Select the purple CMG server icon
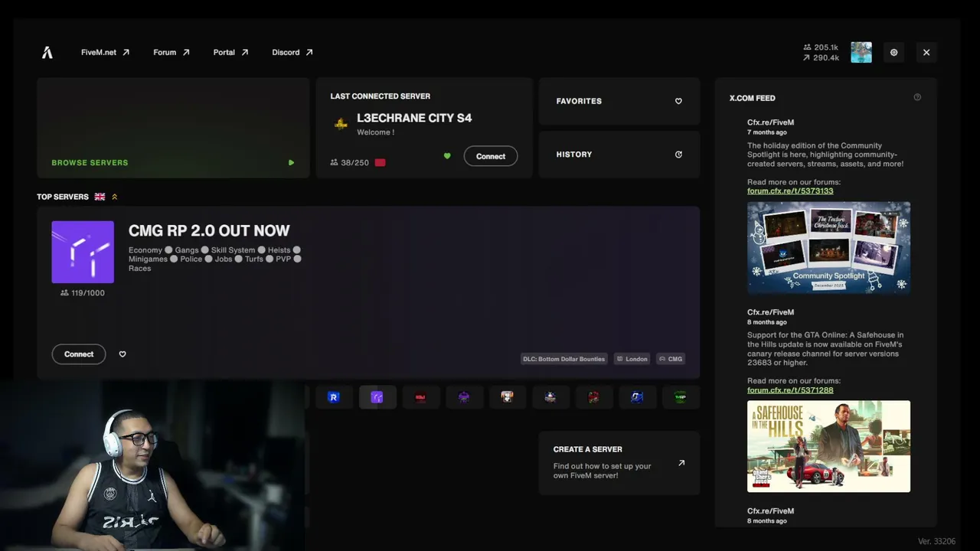The image size is (980, 551). (x=377, y=397)
